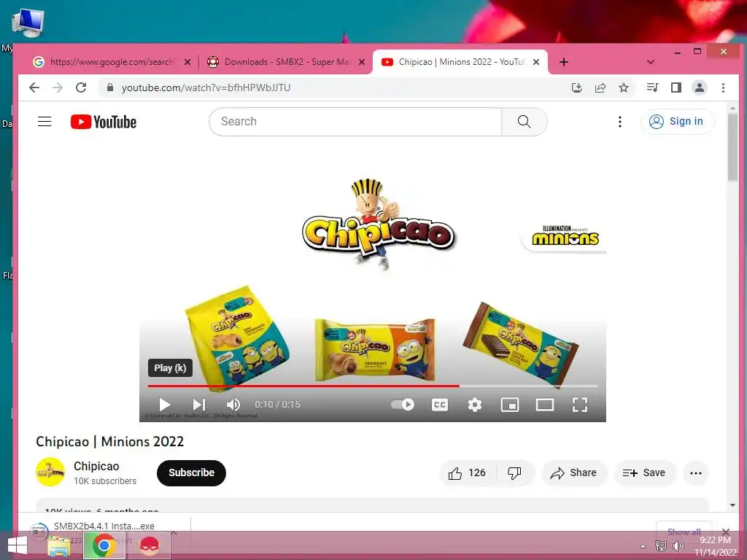
Task: Click the address bar URL
Action: point(206,87)
